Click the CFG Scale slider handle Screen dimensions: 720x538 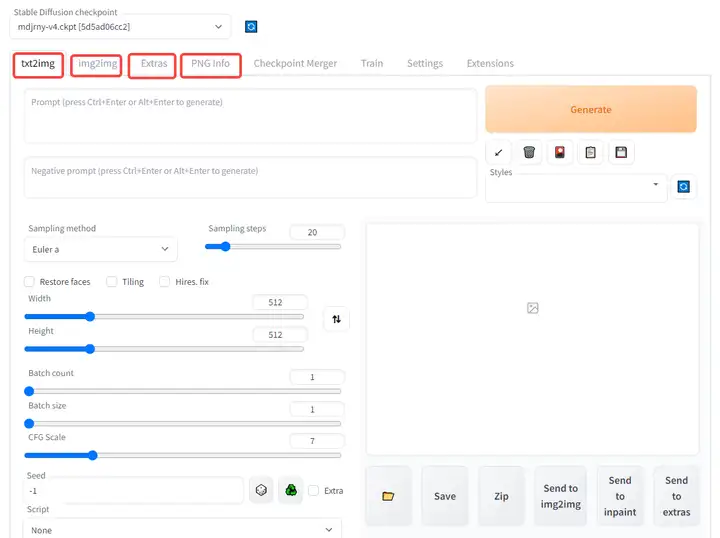(93, 455)
